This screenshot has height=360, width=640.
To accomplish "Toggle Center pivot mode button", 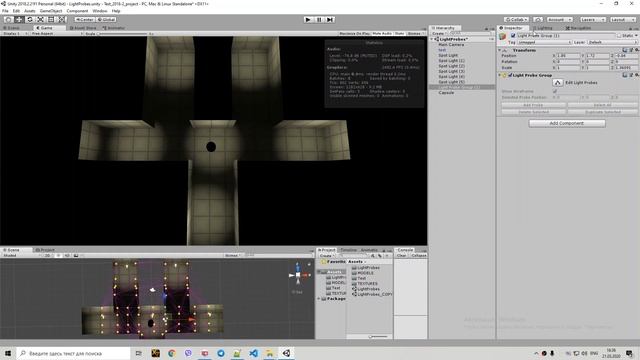I will point(84,20).
